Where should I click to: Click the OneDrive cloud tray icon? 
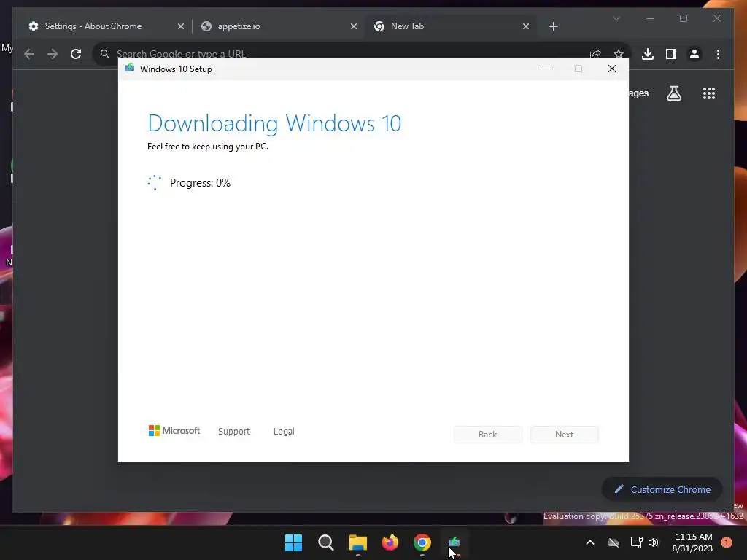point(613,542)
